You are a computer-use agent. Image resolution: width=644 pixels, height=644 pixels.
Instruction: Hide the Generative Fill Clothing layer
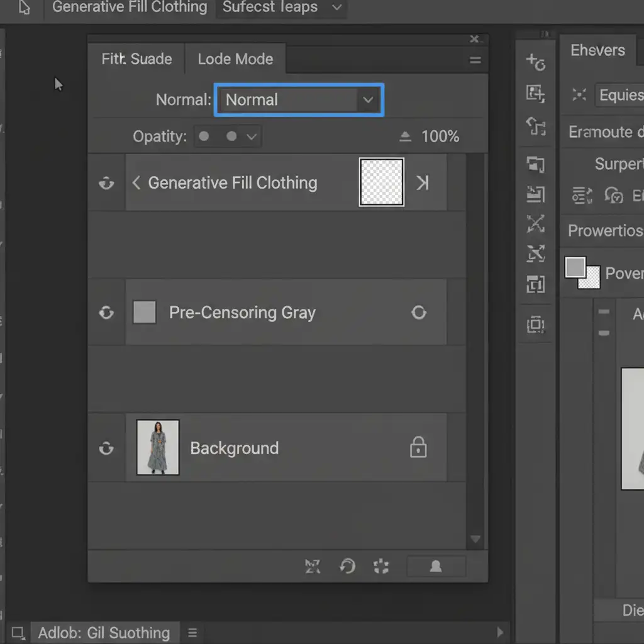click(106, 183)
